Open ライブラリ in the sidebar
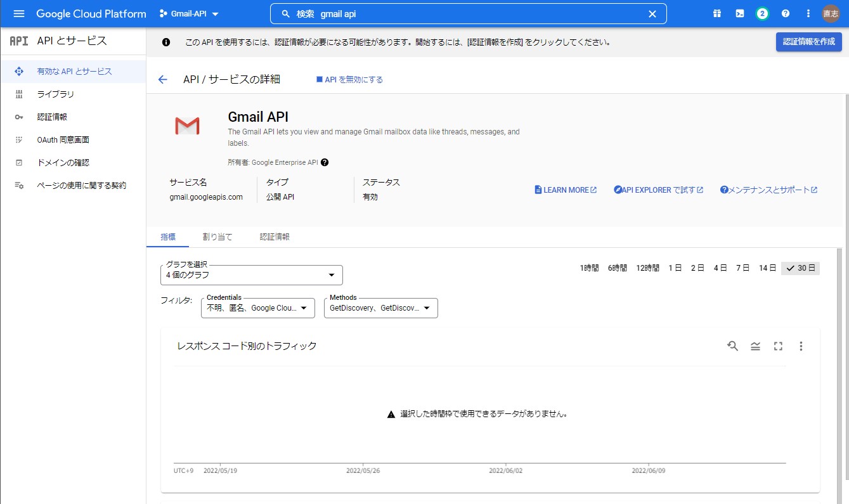This screenshot has height=504, width=849. click(x=73, y=94)
